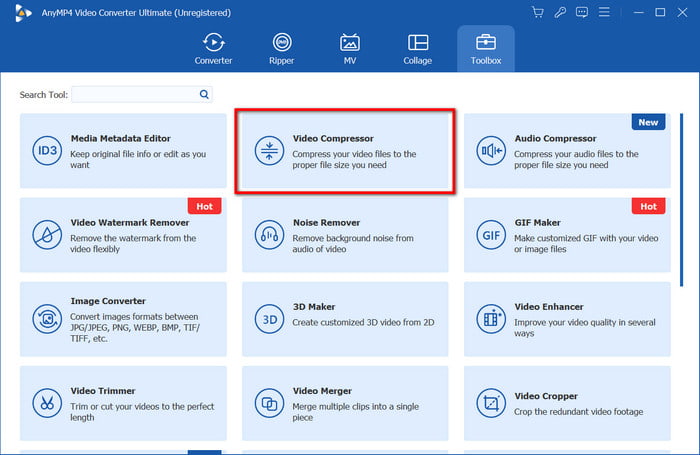The width and height of the screenshot is (700, 455).
Task: Click the Video Trimmer scissors icon
Action: (x=47, y=403)
